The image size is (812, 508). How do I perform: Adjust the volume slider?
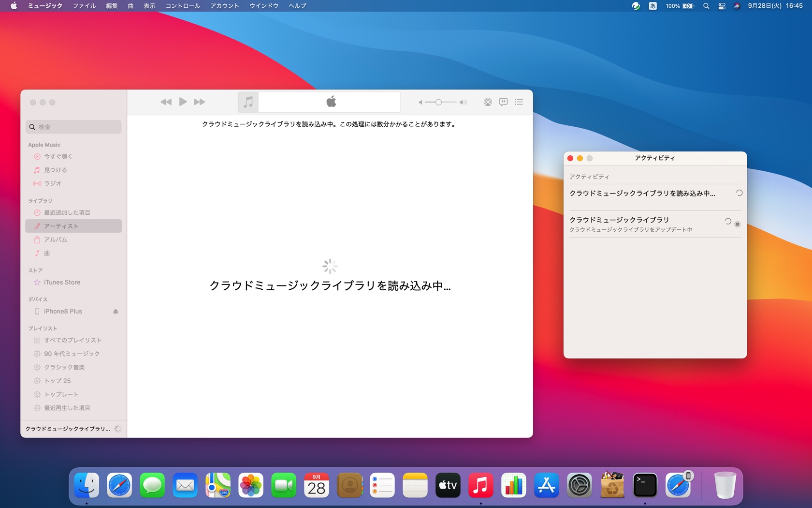coord(438,102)
